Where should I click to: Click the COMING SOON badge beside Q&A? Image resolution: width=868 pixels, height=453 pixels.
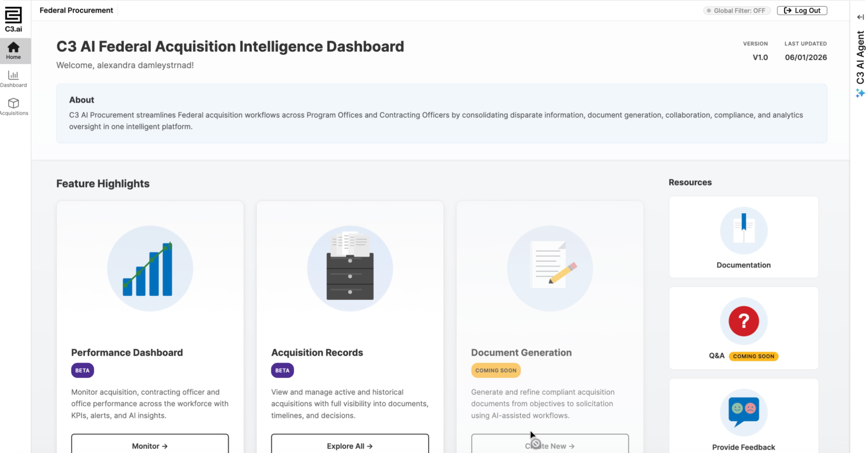coord(753,356)
